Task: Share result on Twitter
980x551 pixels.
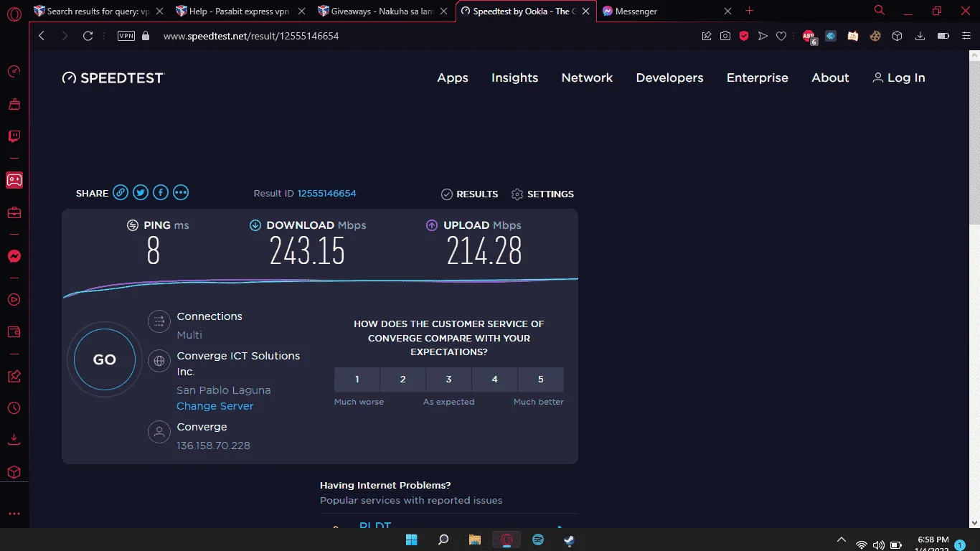Action: click(x=141, y=192)
